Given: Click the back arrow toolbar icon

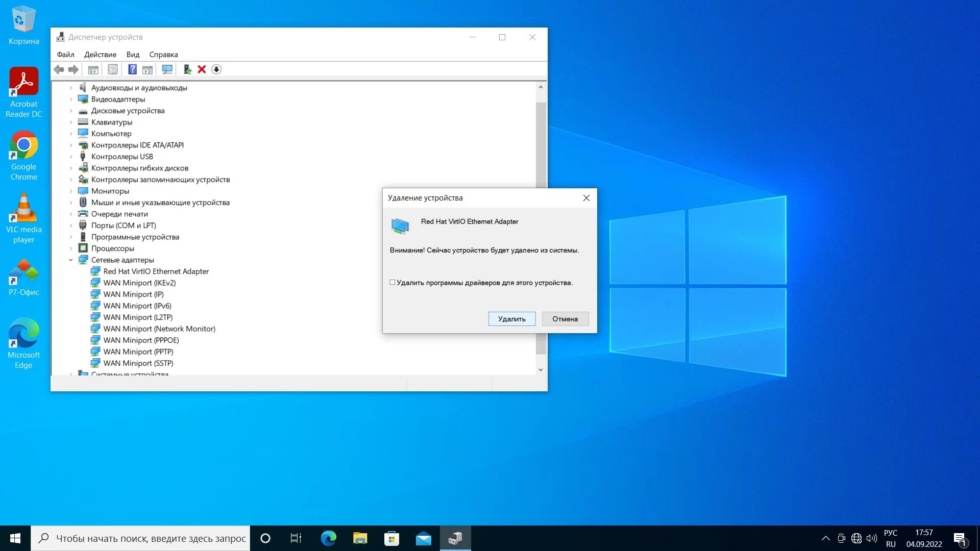Looking at the screenshot, I should [59, 69].
